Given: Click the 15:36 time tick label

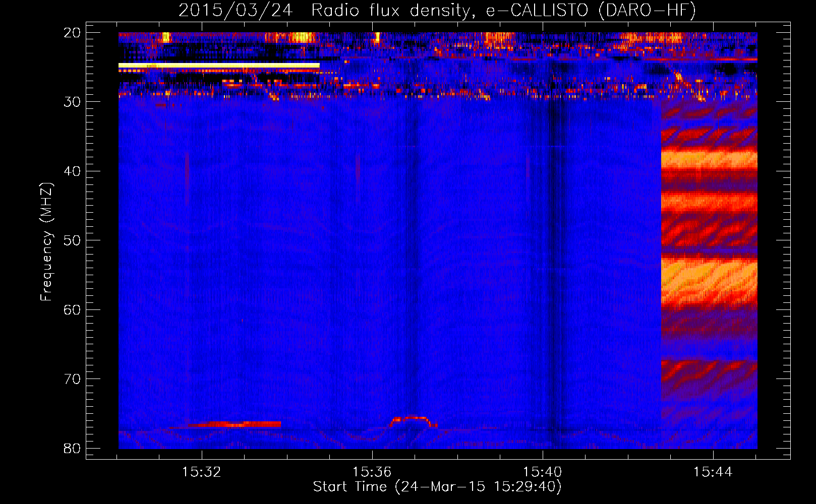Looking at the screenshot, I should (x=372, y=472).
